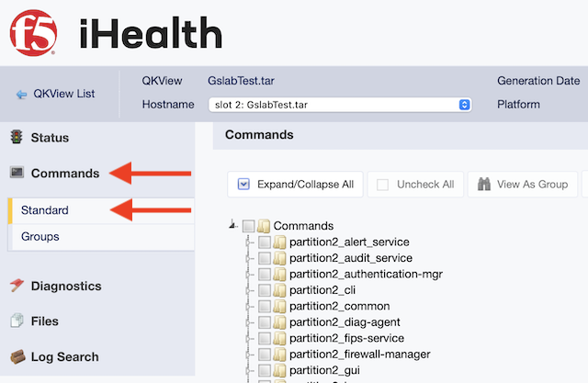Click the Diagnostics icon in sidebar

16,286
